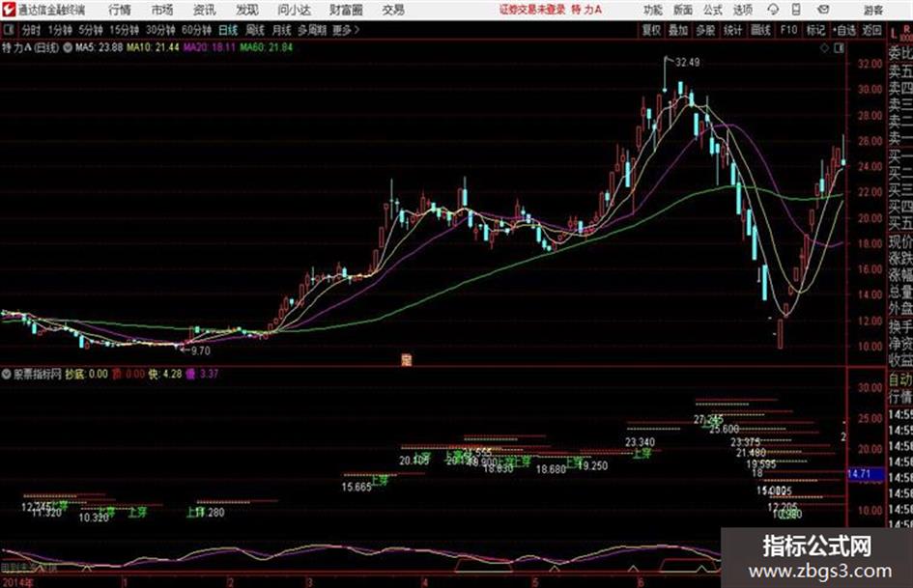The image size is (913, 588).
Task: Open the mail envelope icon
Action: [823, 10]
